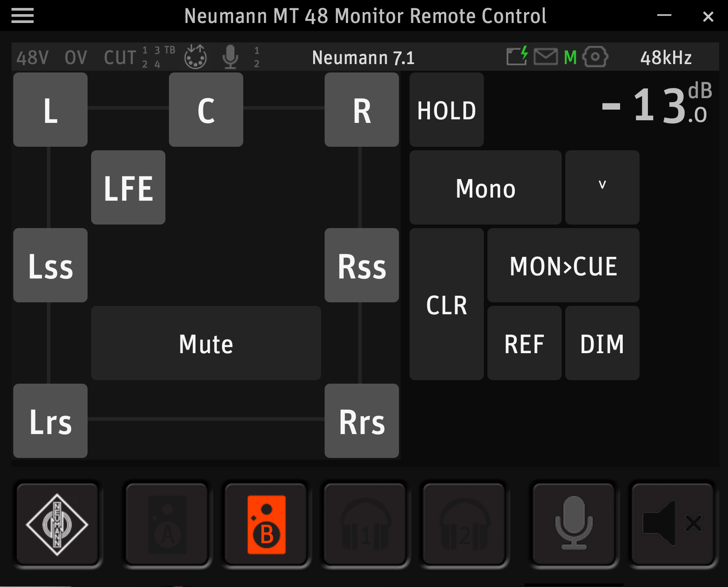
Task: Click the Neumann logo button
Action: pos(57,524)
